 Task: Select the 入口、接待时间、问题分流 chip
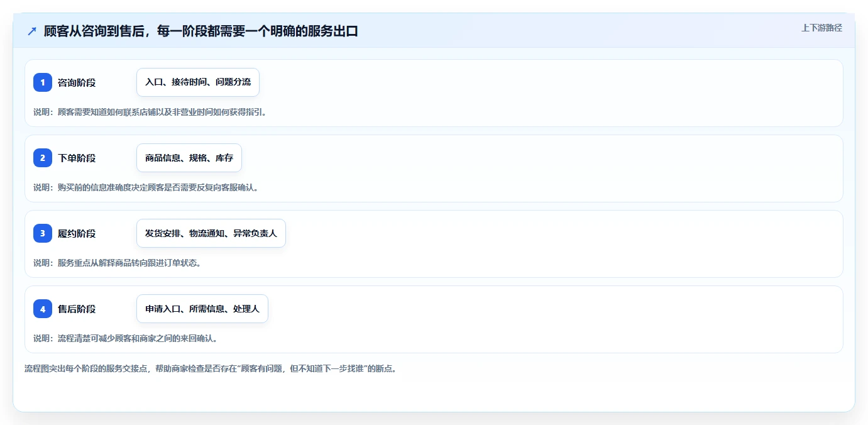tap(198, 82)
